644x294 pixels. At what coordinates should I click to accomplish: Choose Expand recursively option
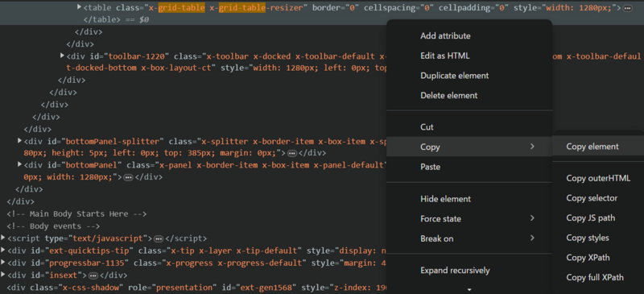click(455, 271)
